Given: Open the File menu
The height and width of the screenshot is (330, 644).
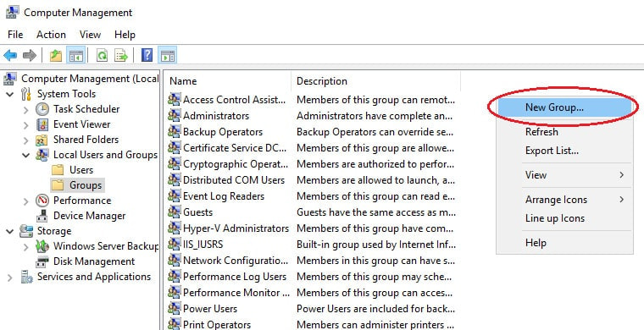Looking at the screenshot, I should [15, 35].
